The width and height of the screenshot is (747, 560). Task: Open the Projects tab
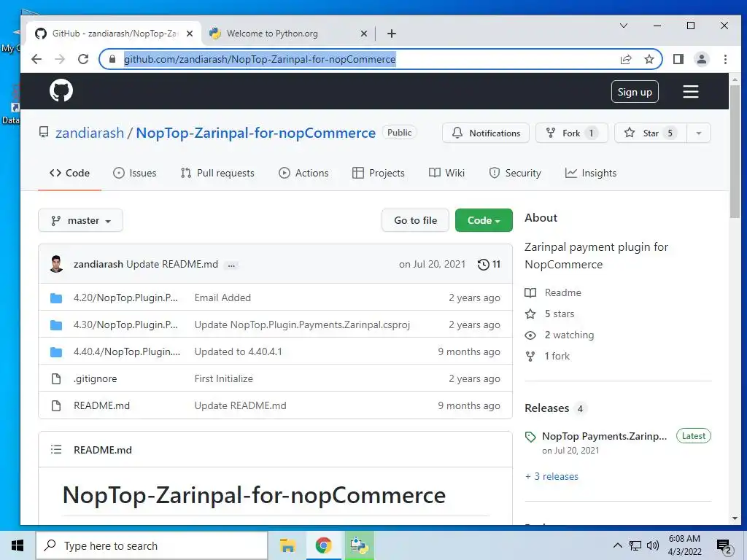379,173
